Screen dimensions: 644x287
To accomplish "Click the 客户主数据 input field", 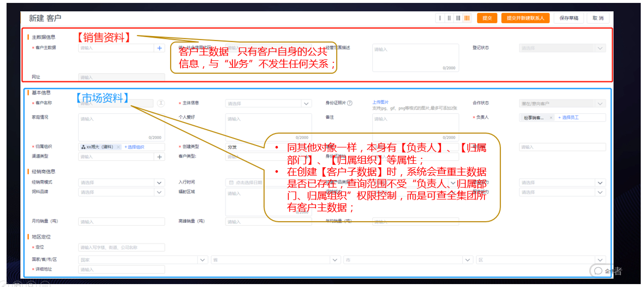I will point(116,48).
